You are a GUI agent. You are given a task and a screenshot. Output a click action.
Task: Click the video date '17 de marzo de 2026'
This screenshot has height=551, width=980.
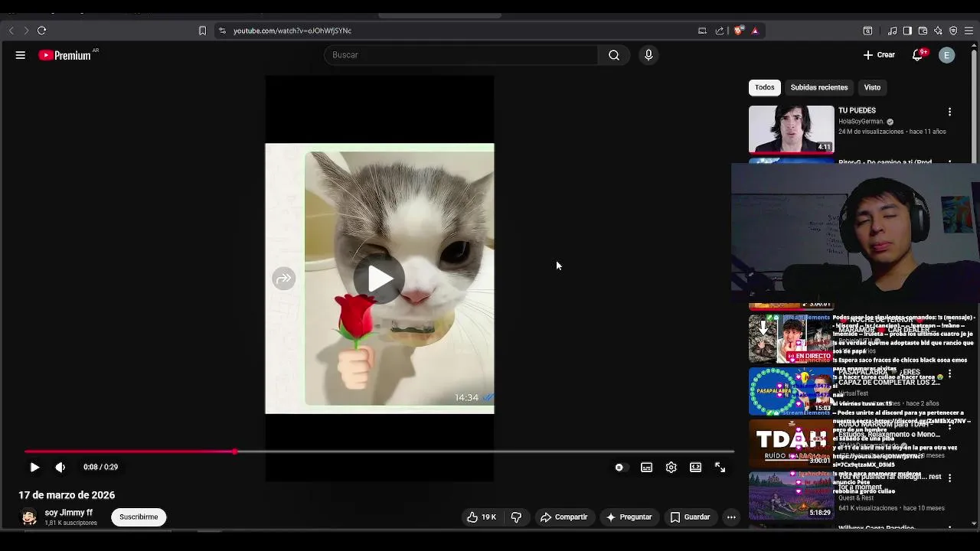(x=67, y=495)
